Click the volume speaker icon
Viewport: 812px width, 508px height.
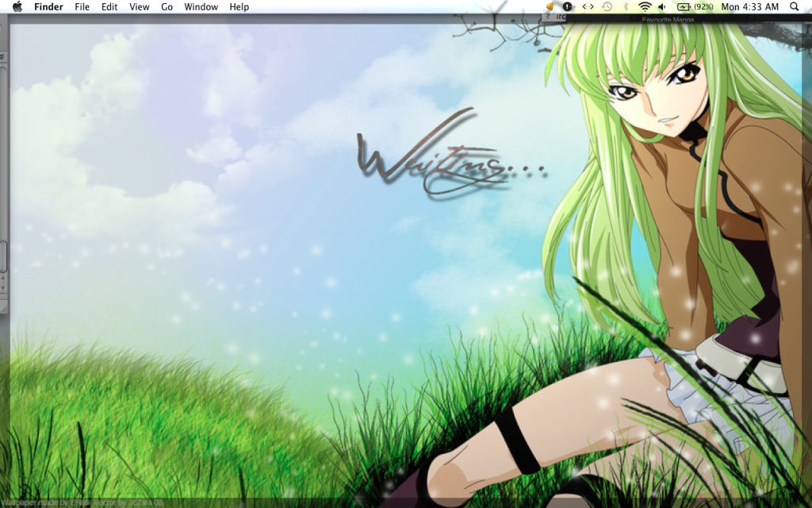coord(663,6)
